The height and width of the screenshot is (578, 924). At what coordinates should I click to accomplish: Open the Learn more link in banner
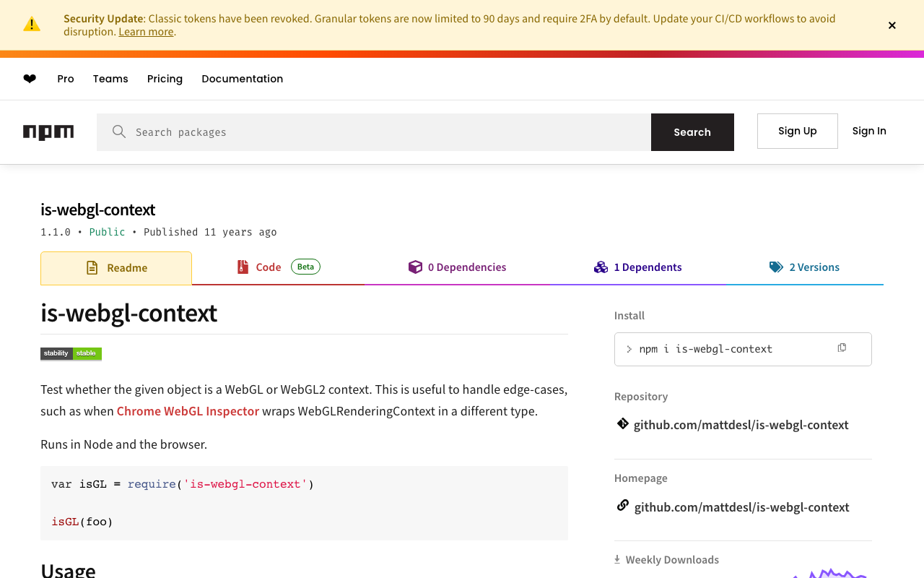click(x=146, y=32)
